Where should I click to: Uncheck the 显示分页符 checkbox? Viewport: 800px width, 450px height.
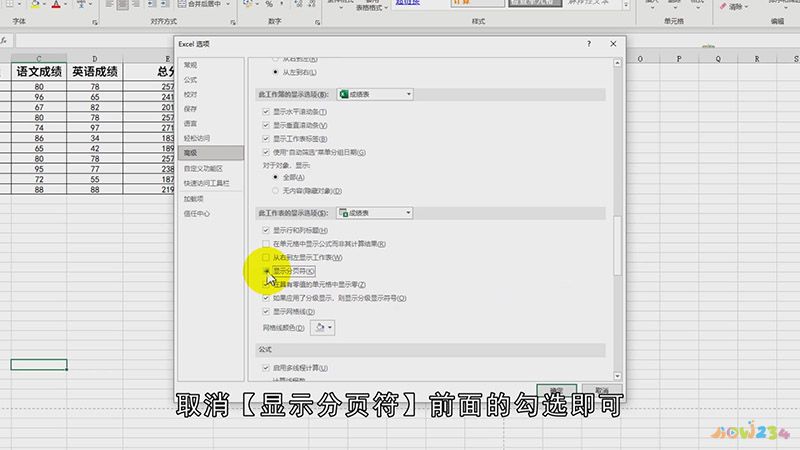pyautogui.click(x=266, y=271)
